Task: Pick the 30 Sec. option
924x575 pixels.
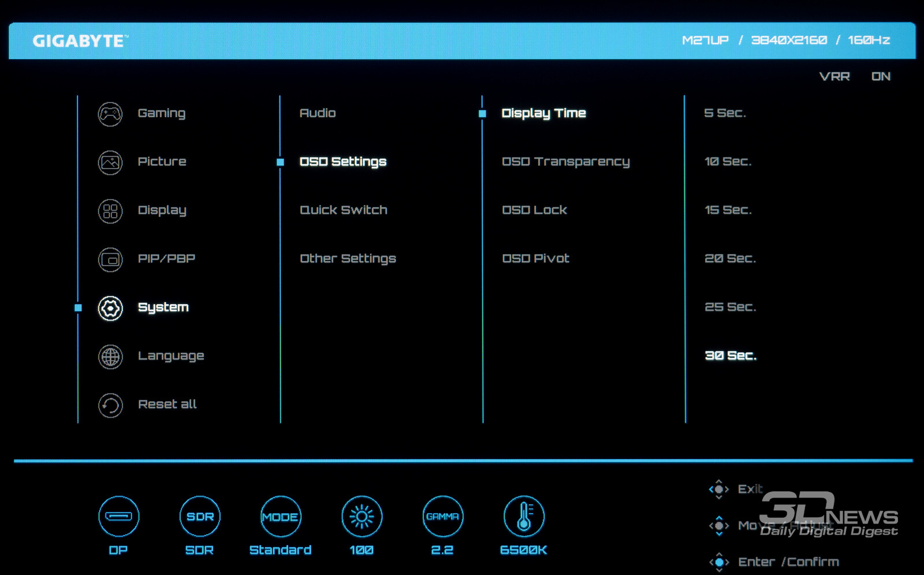Action: coord(730,356)
